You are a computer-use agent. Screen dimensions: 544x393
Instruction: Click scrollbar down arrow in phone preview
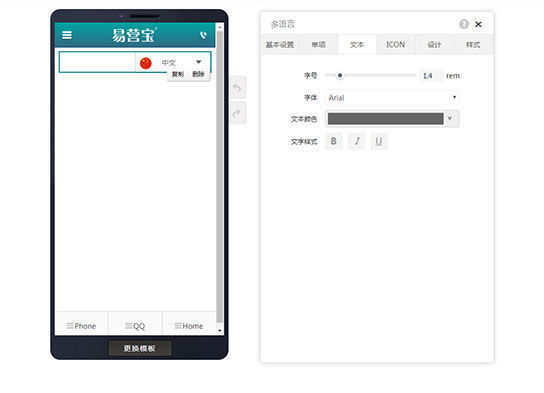click(x=220, y=331)
